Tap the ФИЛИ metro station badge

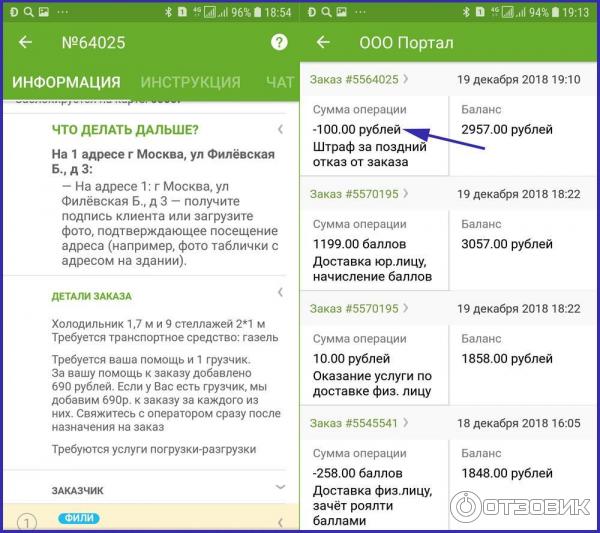point(79,518)
